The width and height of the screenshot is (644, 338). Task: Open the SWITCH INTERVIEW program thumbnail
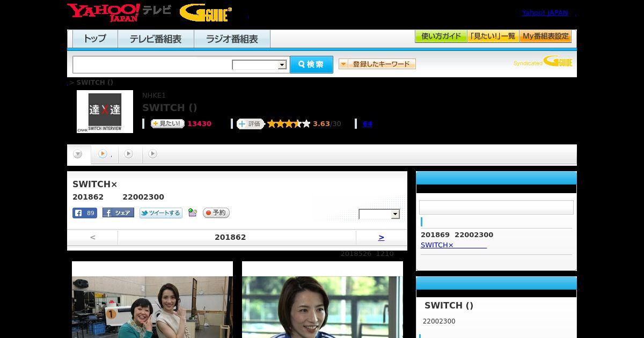coord(105,112)
